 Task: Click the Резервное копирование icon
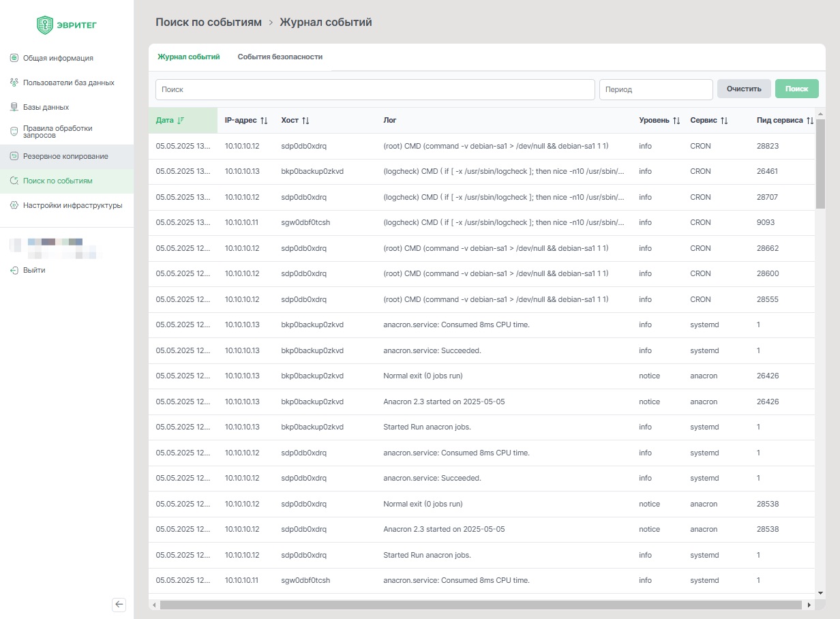click(14, 156)
